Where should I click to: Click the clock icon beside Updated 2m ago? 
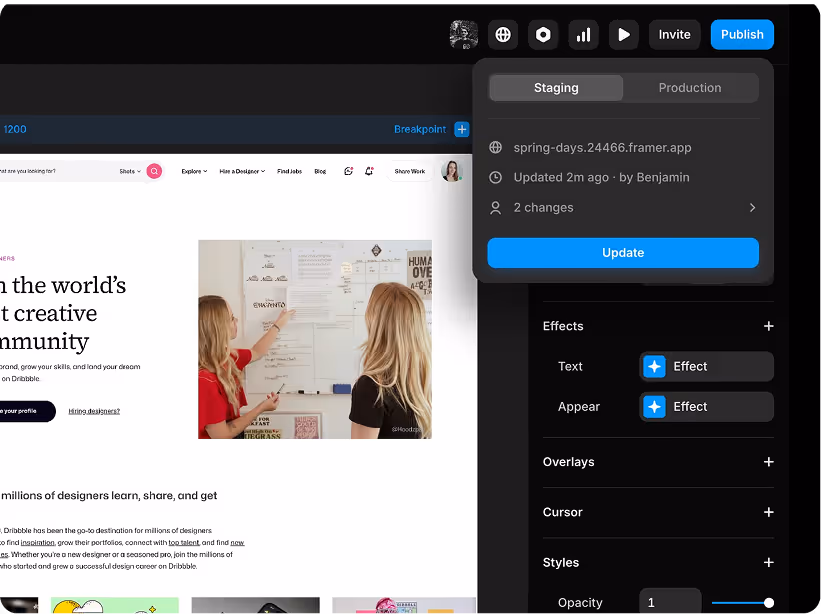[x=495, y=177]
